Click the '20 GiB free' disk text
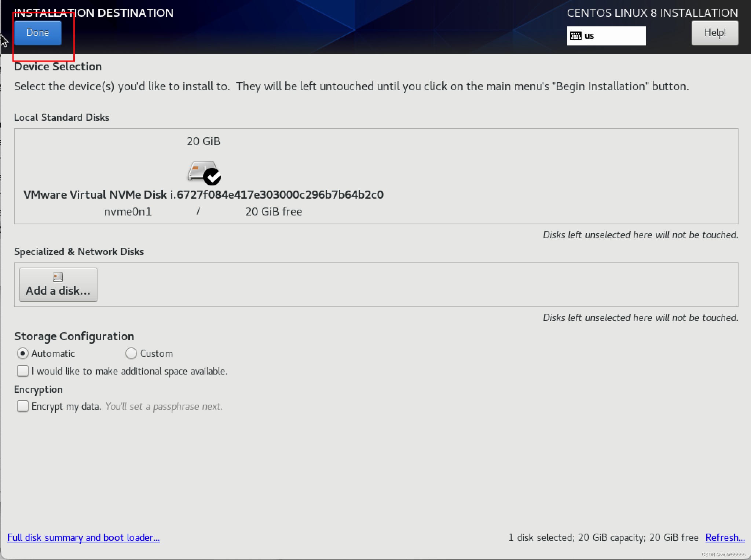Image resolution: width=751 pixels, height=560 pixels. [274, 212]
